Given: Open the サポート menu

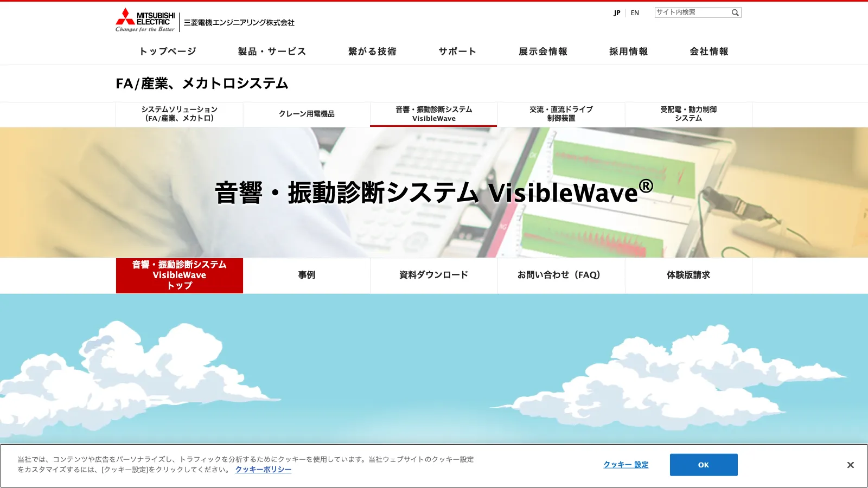Looking at the screenshot, I should click(457, 52).
